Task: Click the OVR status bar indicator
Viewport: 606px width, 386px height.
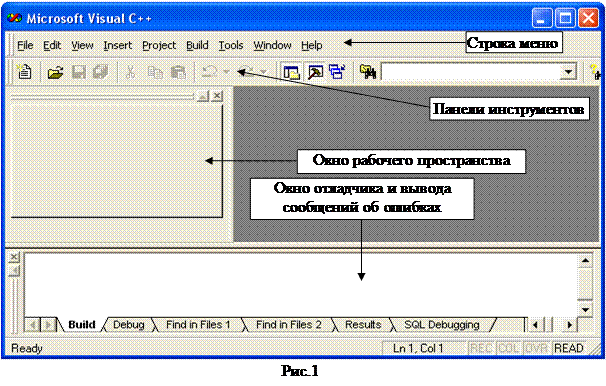Action: point(536,348)
